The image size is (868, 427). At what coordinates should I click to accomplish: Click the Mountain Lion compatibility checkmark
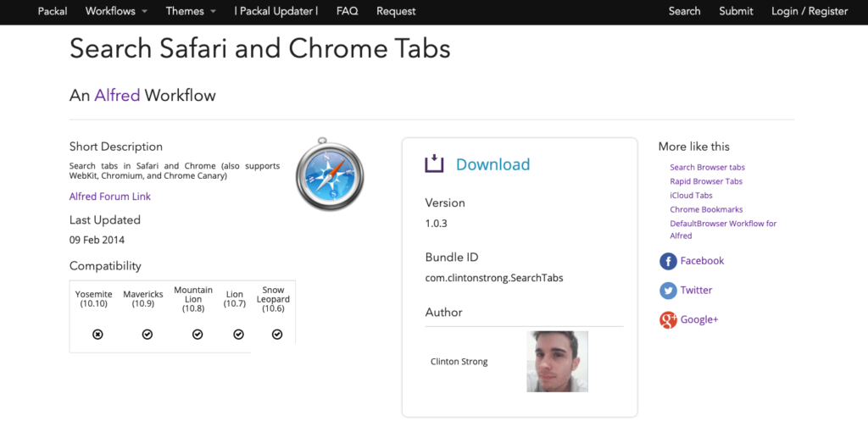[198, 335]
